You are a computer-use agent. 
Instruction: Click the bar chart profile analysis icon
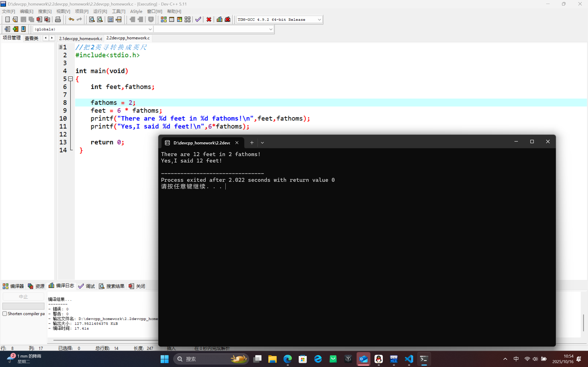(219, 20)
